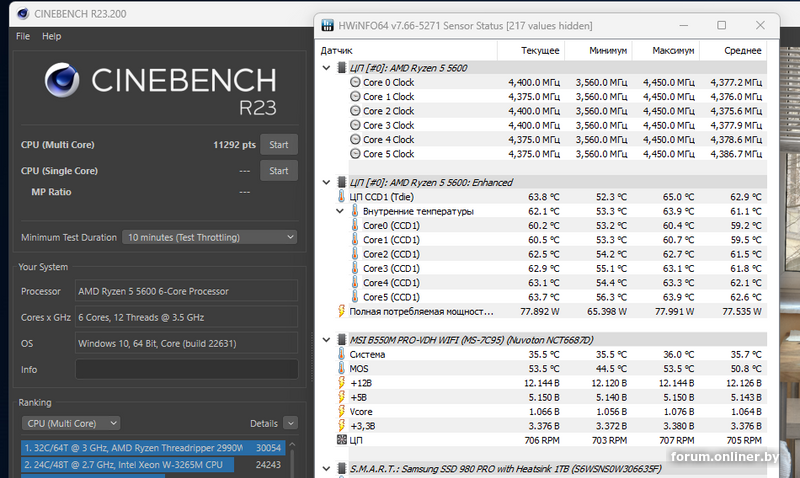Click the Info text input field
The image size is (800, 478).
point(186,369)
